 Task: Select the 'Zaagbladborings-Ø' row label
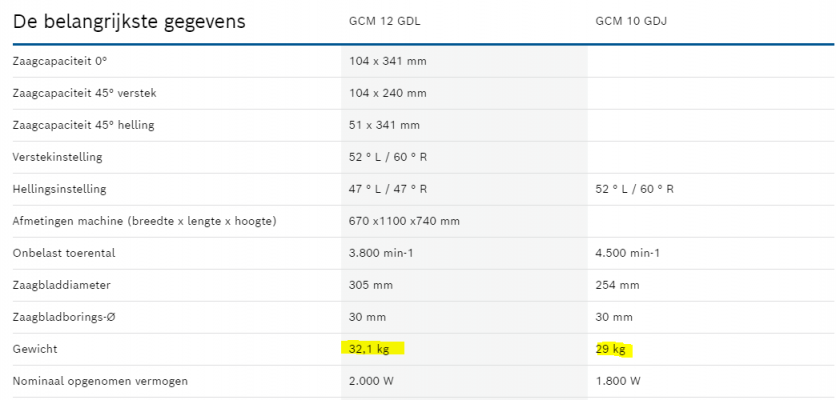click(65, 317)
